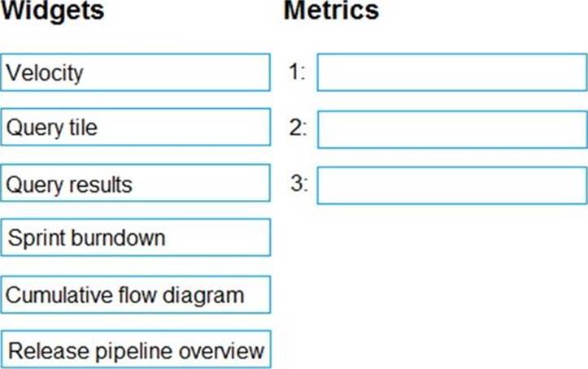
Task: Click the Release pipeline overview widget
Action: pos(136,350)
